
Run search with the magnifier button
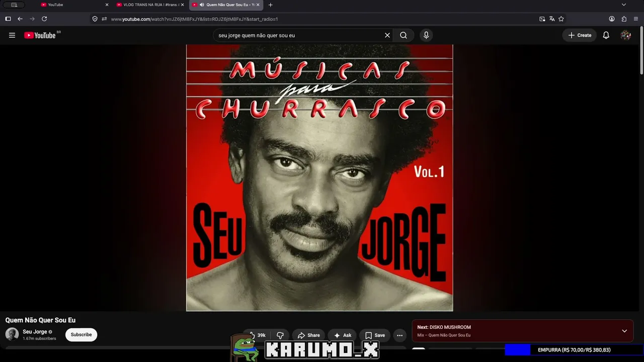pos(404,35)
